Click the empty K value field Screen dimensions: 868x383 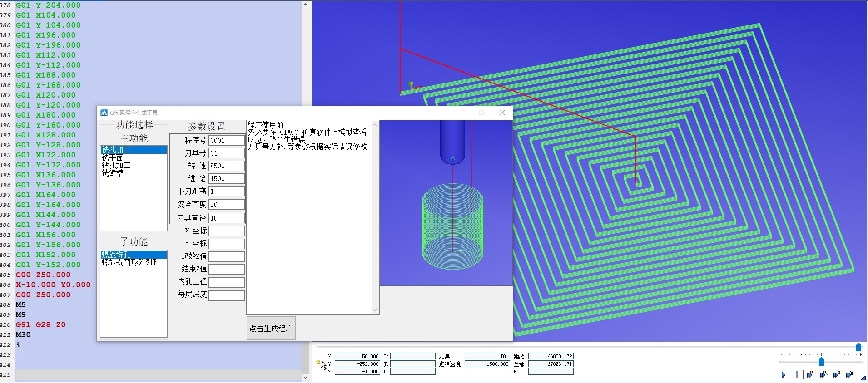(413, 372)
